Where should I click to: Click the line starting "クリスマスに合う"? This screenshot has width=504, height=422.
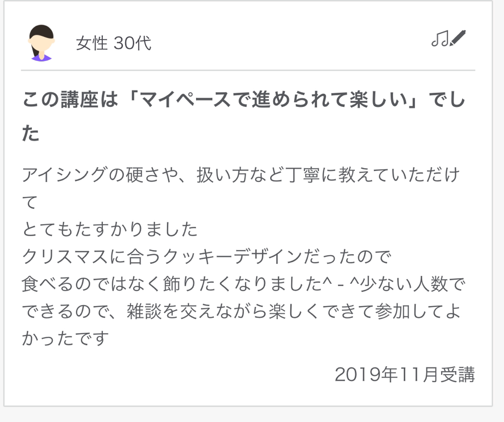pyautogui.click(x=207, y=257)
